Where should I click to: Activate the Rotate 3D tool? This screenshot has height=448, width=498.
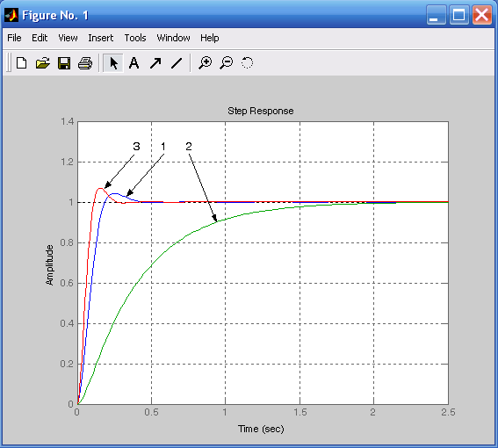(247, 63)
